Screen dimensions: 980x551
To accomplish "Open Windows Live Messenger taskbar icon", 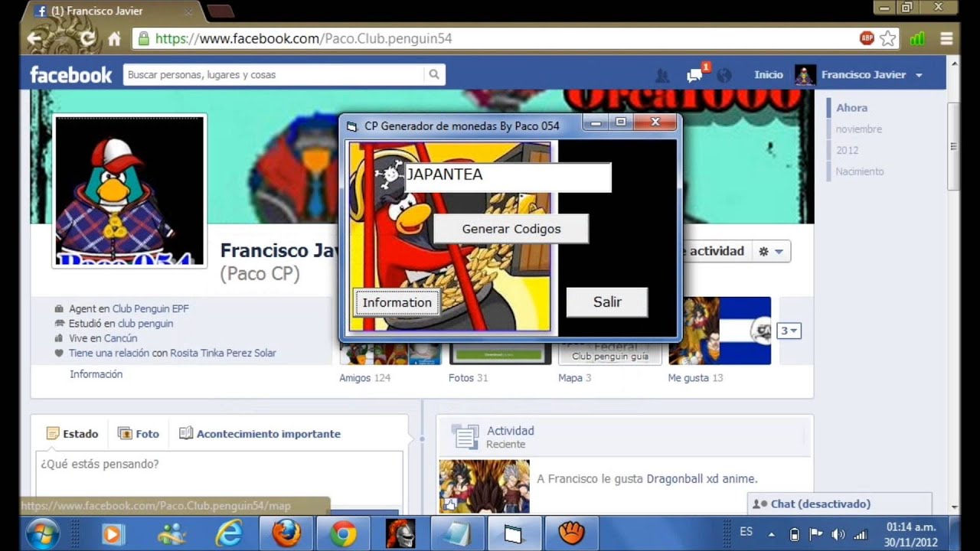I will tap(170, 533).
